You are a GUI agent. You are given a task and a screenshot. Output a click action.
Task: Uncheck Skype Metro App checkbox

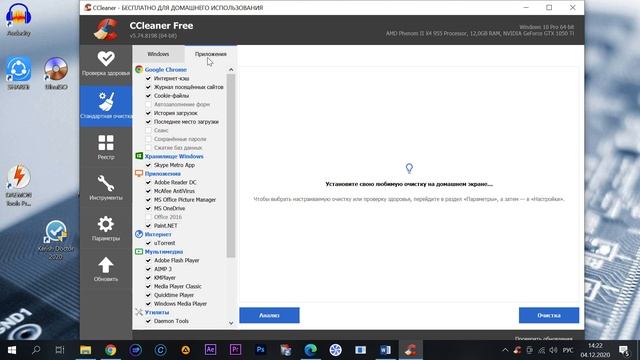(148, 165)
